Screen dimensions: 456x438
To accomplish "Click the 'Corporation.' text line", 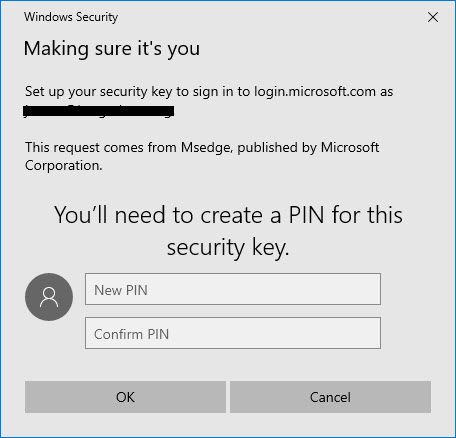I will [64, 166].
